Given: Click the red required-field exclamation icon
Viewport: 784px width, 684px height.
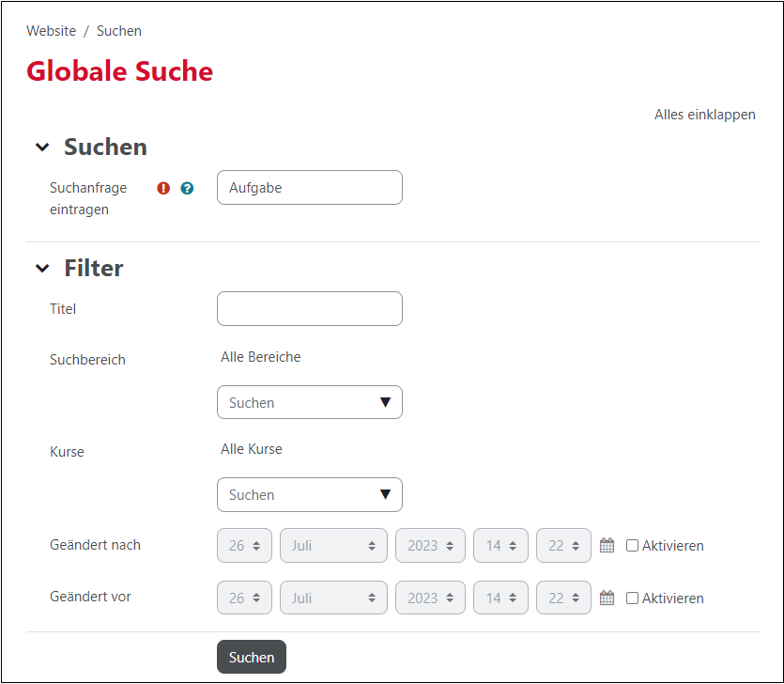Looking at the screenshot, I should click(163, 188).
